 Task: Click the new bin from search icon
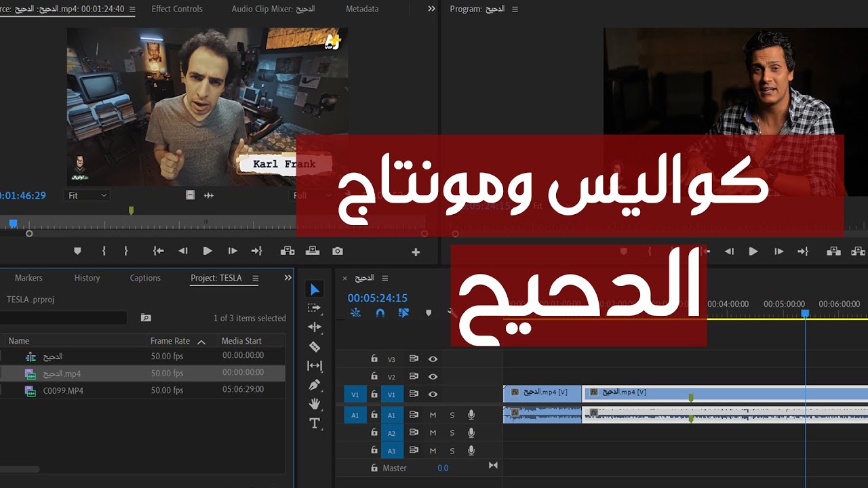(146, 317)
